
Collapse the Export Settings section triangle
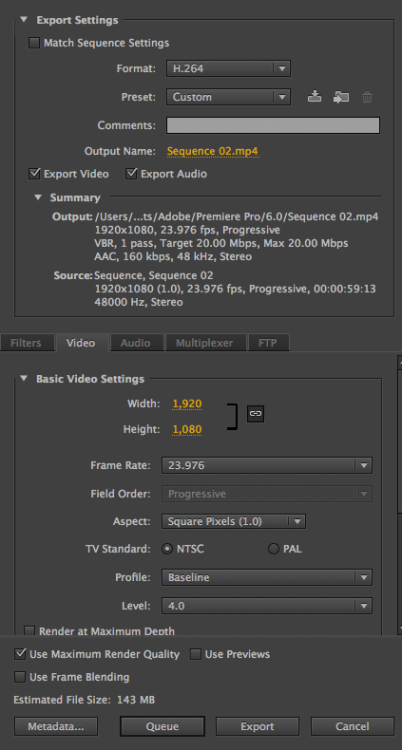coord(24,20)
